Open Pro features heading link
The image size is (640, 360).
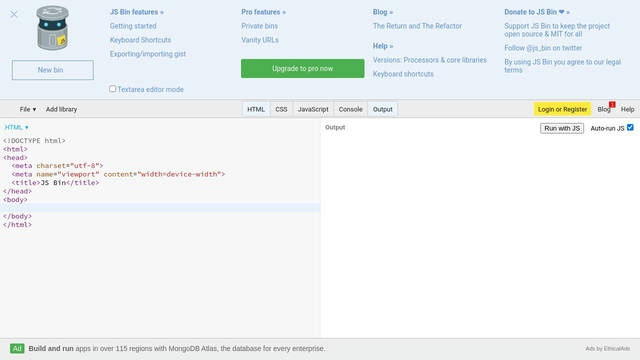point(264,12)
